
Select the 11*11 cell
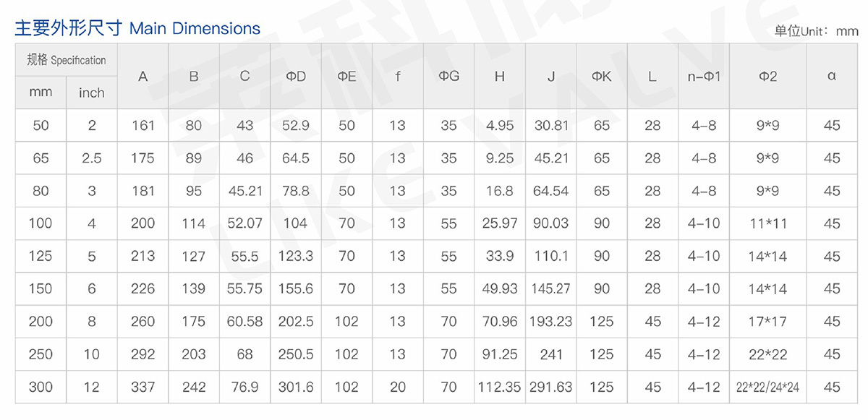point(767,223)
